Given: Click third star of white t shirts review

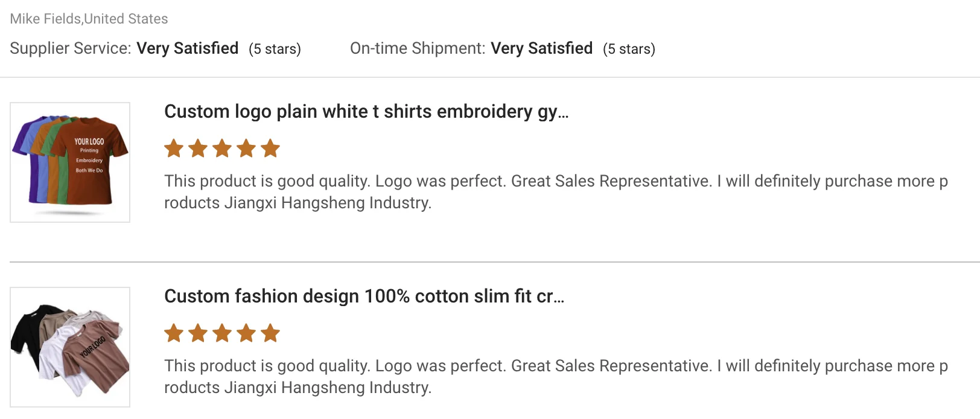Looking at the screenshot, I should 222,149.
